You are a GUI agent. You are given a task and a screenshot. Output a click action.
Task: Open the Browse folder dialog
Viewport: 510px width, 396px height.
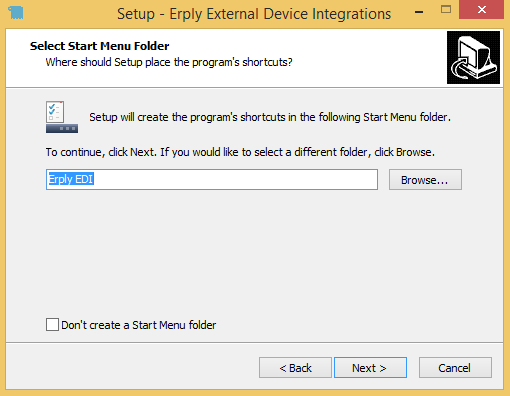click(425, 180)
